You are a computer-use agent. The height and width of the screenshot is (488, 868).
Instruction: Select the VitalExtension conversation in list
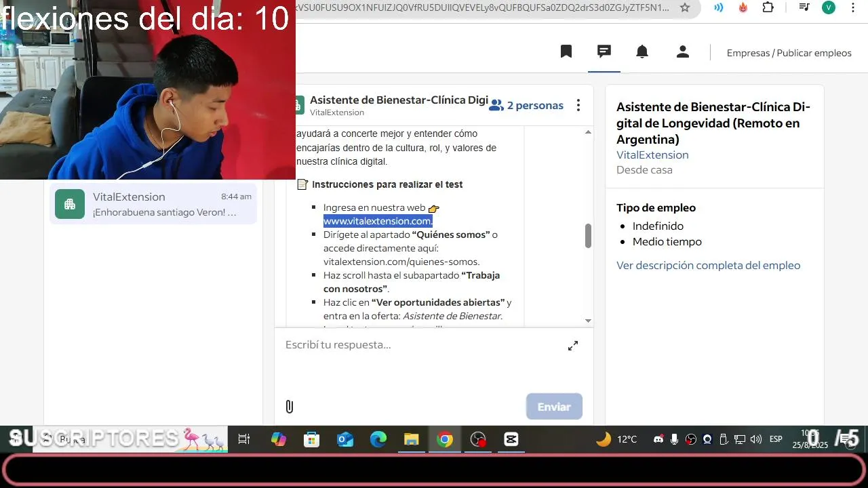pyautogui.click(x=153, y=204)
